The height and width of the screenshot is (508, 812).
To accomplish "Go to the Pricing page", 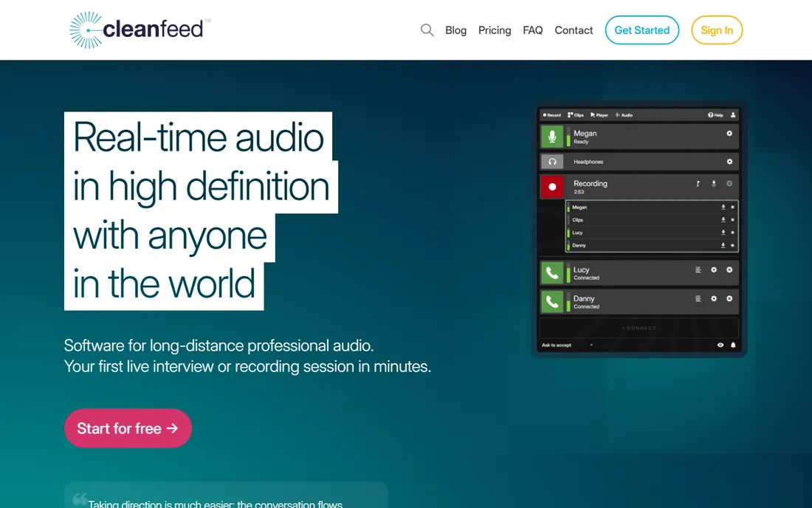I will (495, 30).
